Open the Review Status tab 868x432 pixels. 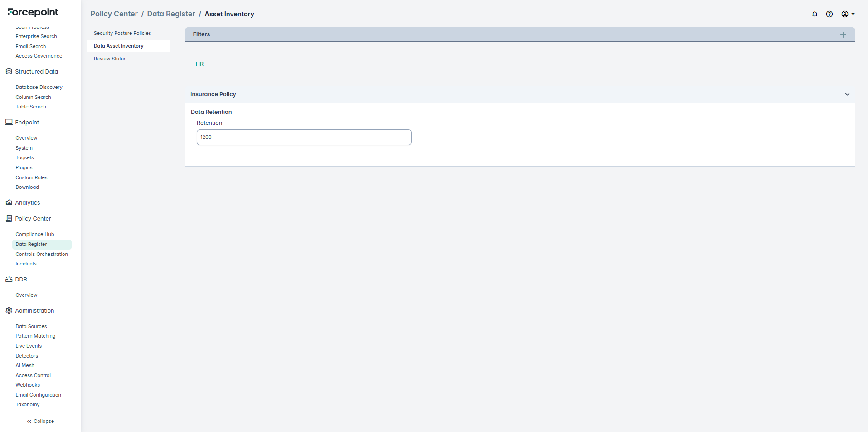click(x=110, y=59)
